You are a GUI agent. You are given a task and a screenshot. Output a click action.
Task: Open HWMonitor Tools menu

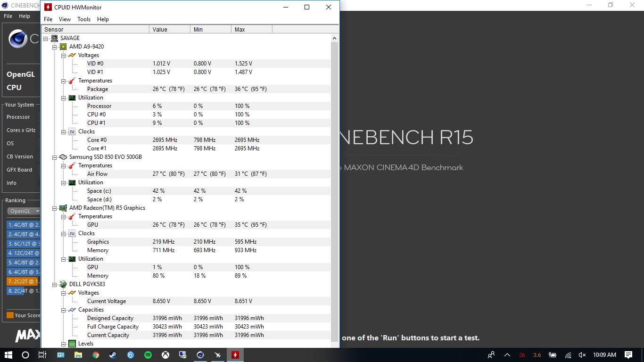tap(84, 19)
